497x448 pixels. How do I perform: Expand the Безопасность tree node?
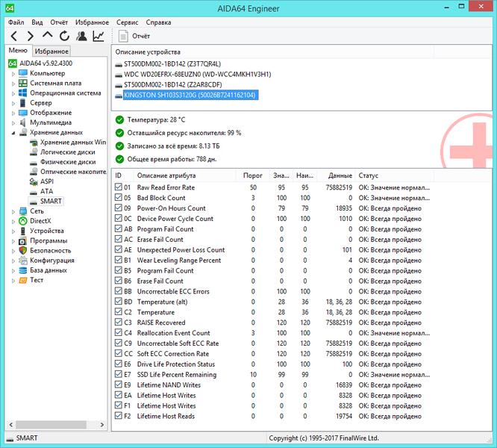pos(13,251)
